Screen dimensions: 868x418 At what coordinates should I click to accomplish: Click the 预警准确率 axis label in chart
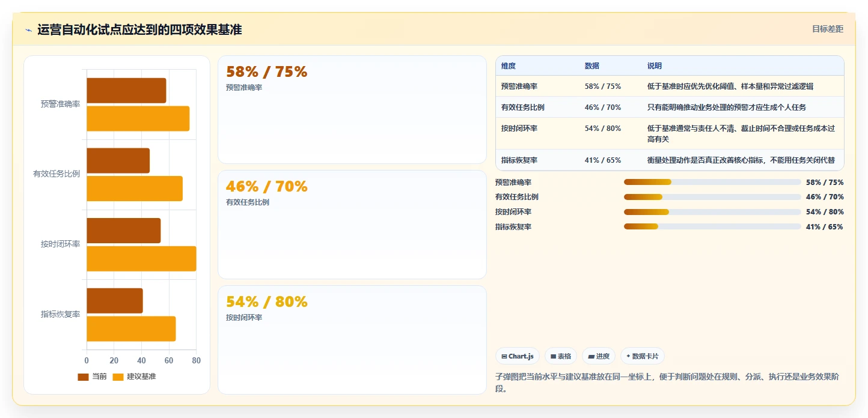point(61,104)
